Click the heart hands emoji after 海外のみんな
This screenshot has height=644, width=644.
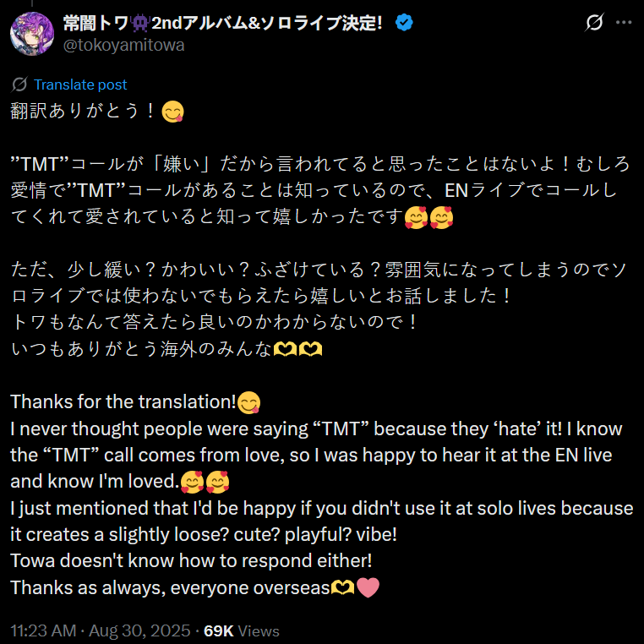(x=285, y=350)
